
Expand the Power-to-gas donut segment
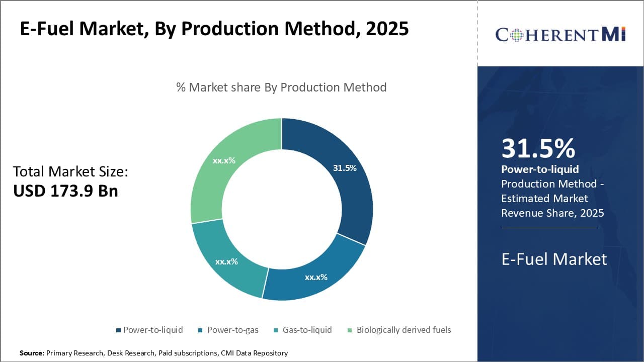(x=316, y=277)
